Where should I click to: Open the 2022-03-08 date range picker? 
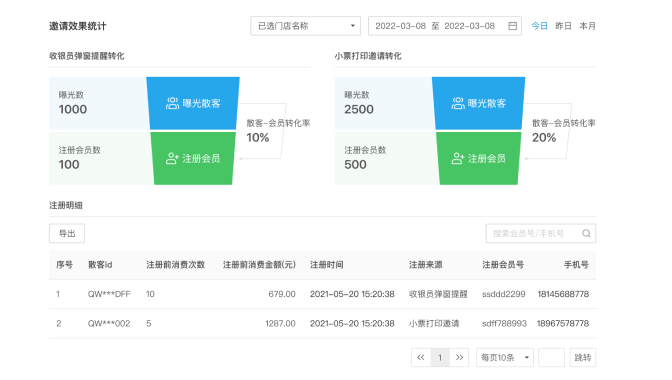(445, 26)
